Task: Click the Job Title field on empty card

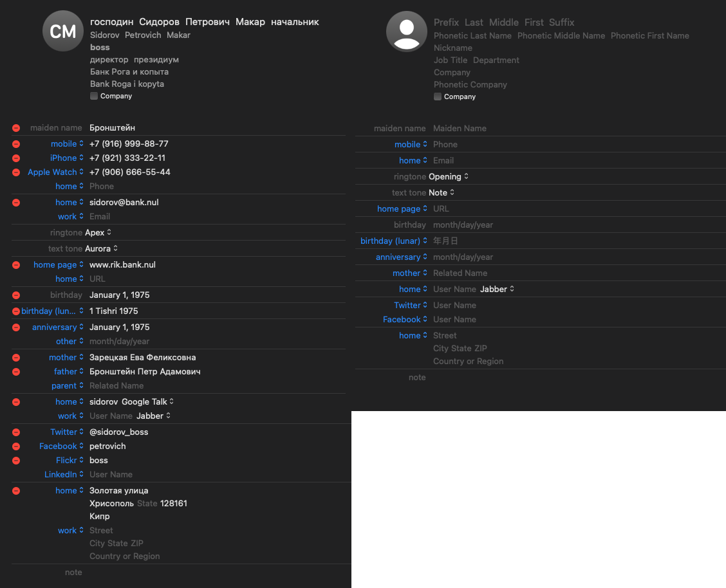Action: tap(451, 60)
